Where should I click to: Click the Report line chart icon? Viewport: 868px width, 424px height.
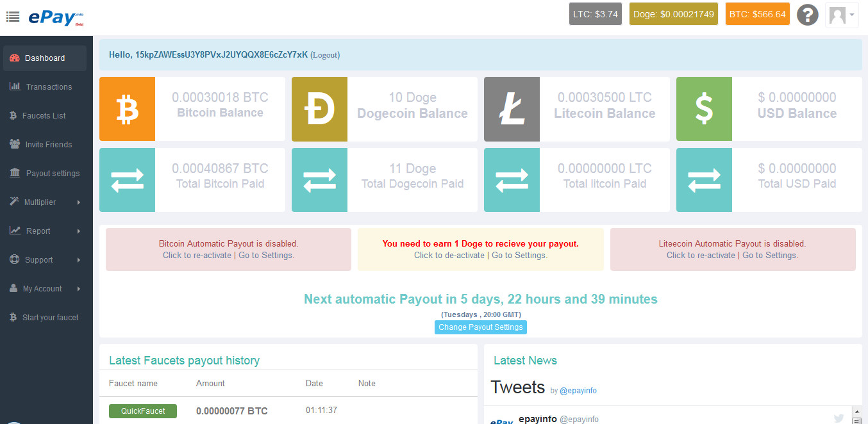tap(15, 231)
